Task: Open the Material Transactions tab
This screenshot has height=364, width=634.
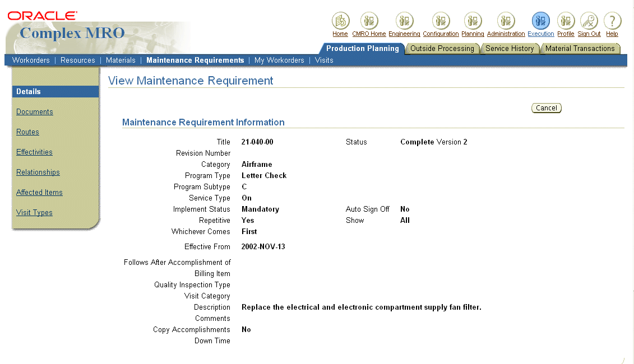Action: coord(580,49)
